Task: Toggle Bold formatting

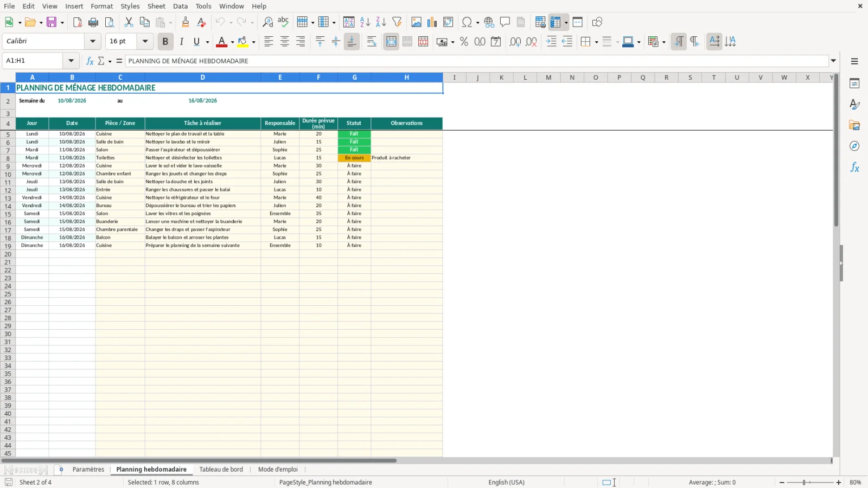Action: [165, 42]
